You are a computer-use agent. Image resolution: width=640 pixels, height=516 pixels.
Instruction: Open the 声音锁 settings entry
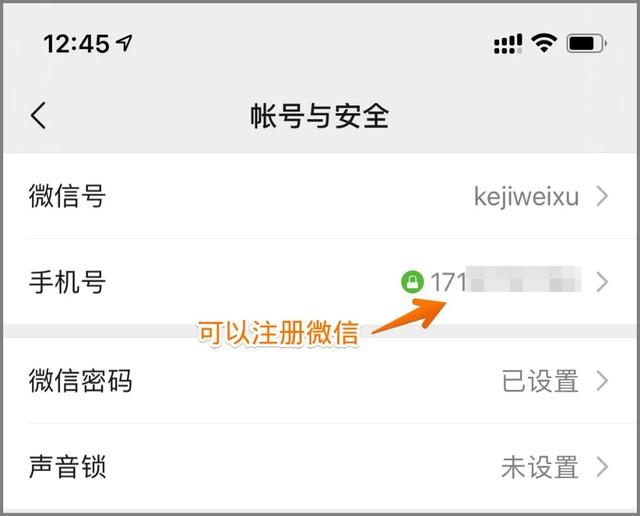[x=320, y=467]
